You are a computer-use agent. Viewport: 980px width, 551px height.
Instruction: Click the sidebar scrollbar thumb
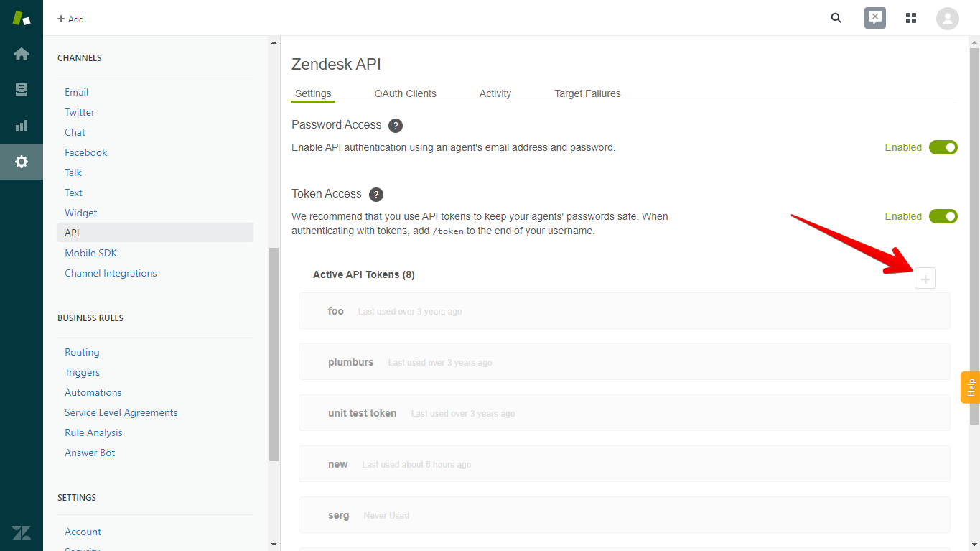pos(274,354)
